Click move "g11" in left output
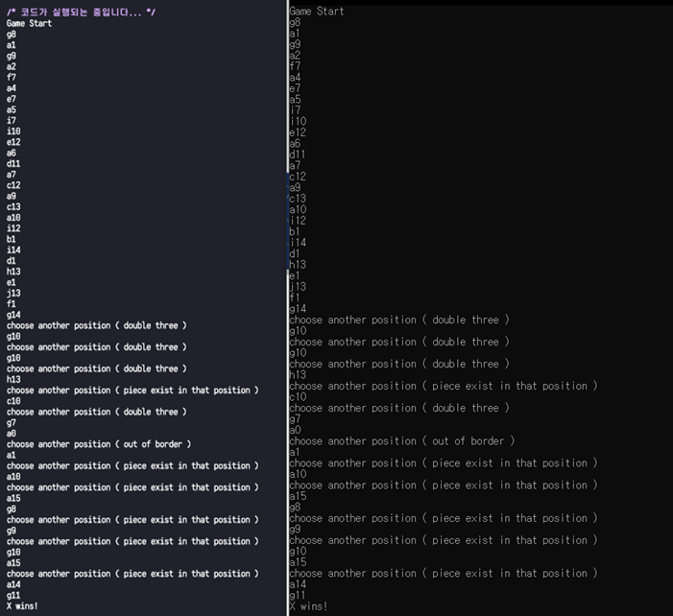The height and width of the screenshot is (616, 673). [13, 596]
